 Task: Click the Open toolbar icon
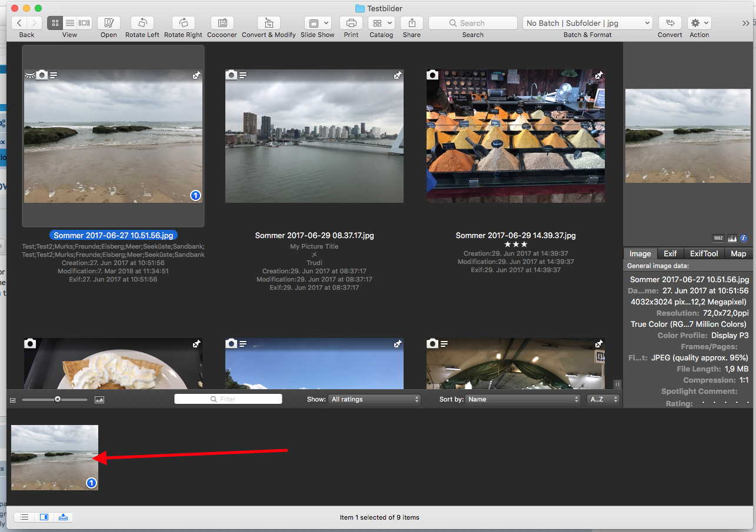click(109, 23)
